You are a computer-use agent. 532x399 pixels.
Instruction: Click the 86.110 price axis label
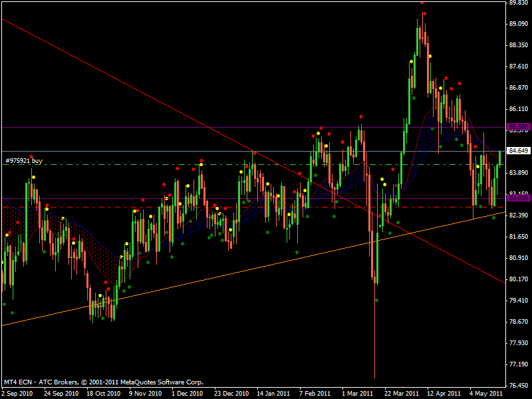tap(519, 109)
